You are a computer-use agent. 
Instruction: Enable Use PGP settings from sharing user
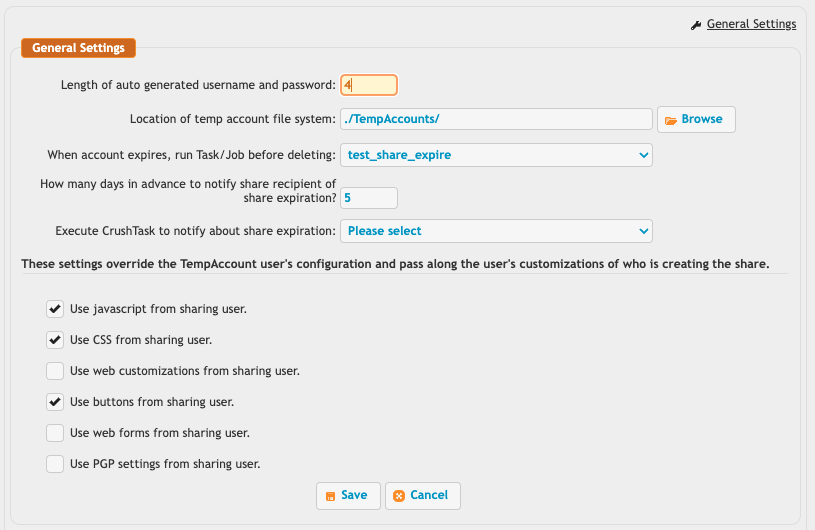(x=55, y=463)
